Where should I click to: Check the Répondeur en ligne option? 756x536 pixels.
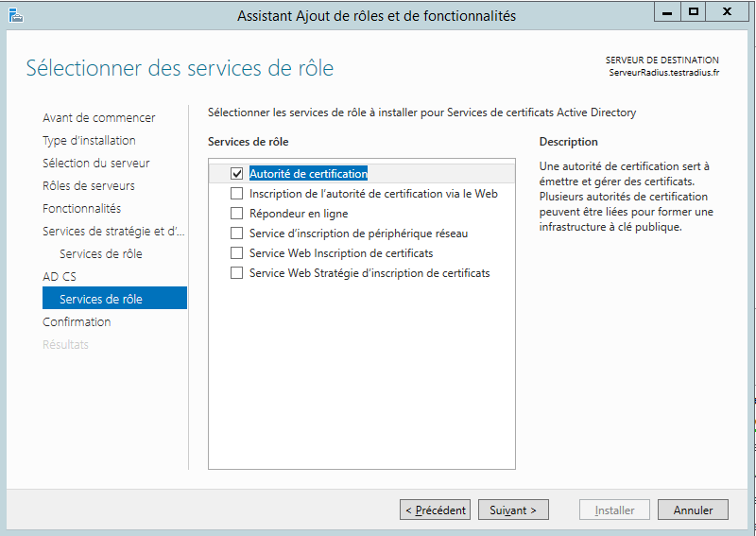point(236,214)
